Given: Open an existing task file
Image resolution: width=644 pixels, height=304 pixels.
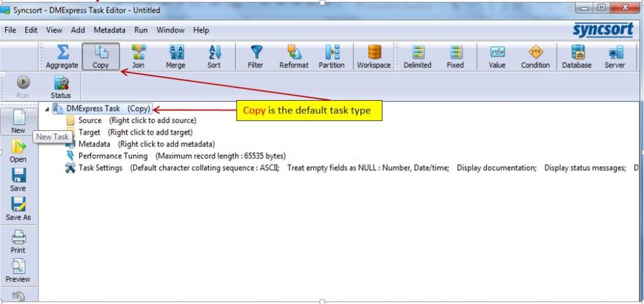Looking at the screenshot, I should pyautogui.click(x=18, y=151).
